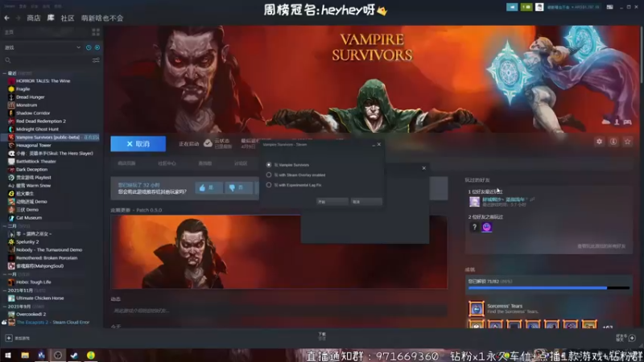The width and height of the screenshot is (644, 362).
Task: Open game info icon
Action: pos(613,142)
